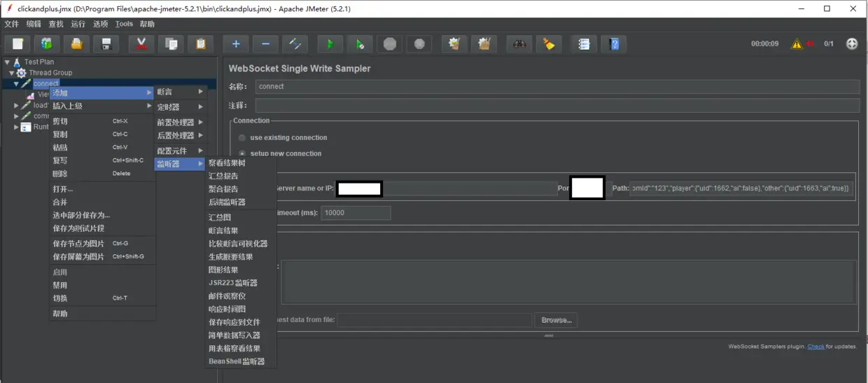Image resolution: width=868 pixels, height=383 pixels.
Task: Click the yellow warning log icon
Action: coord(797,43)
